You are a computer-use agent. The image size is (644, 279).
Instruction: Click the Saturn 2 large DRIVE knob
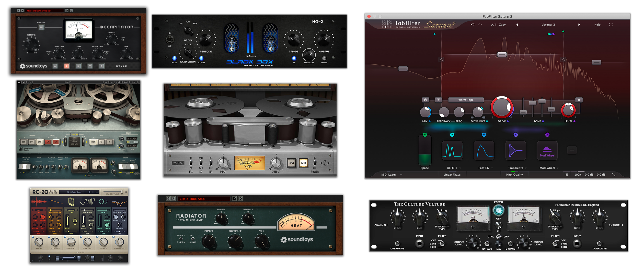point(502,107)
